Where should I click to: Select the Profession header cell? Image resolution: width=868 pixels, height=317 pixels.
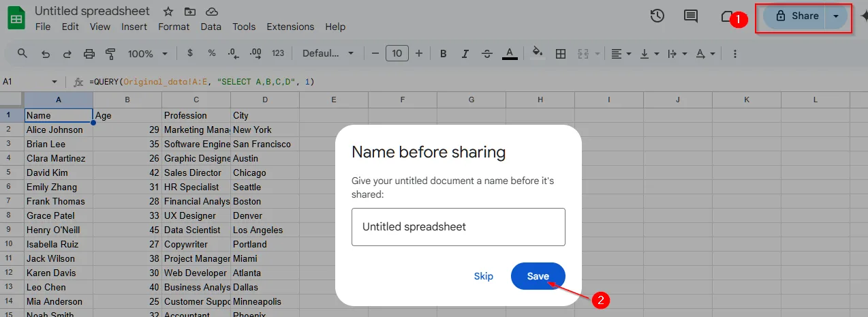196,115
